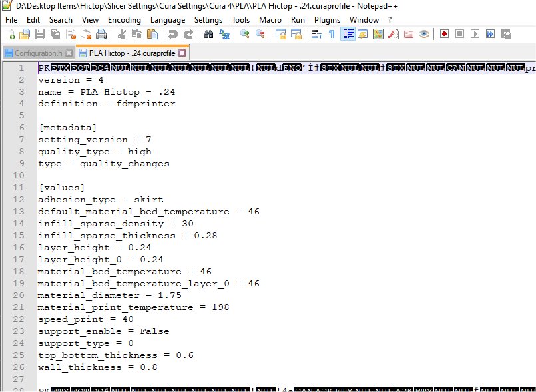Screen dimensions: 536x392
Task: Open Find with the binoculars icon
Action: coord(208,34)
